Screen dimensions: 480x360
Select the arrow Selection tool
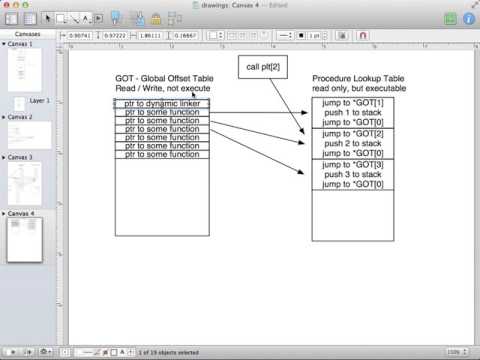(x=47, y=18)
